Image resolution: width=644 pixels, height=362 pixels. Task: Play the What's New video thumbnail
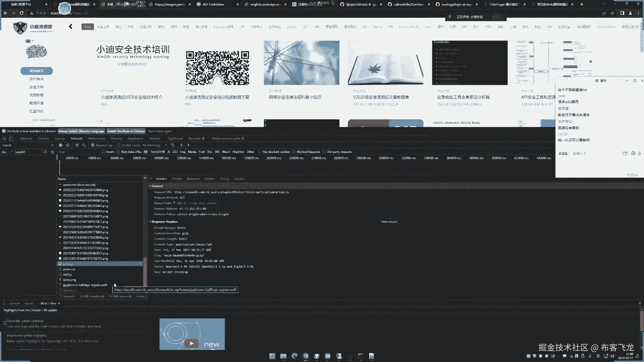click(192, 343)
